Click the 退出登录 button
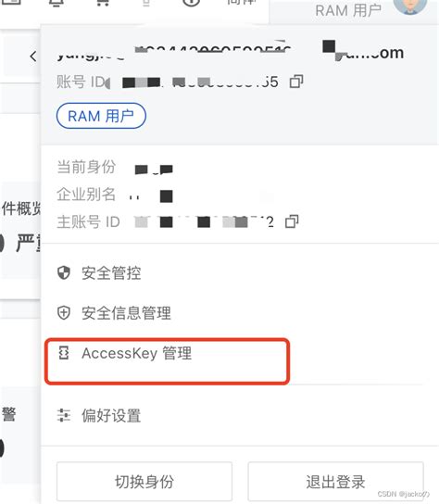Screen dimensions: 439x504 [x=335, y=482]
